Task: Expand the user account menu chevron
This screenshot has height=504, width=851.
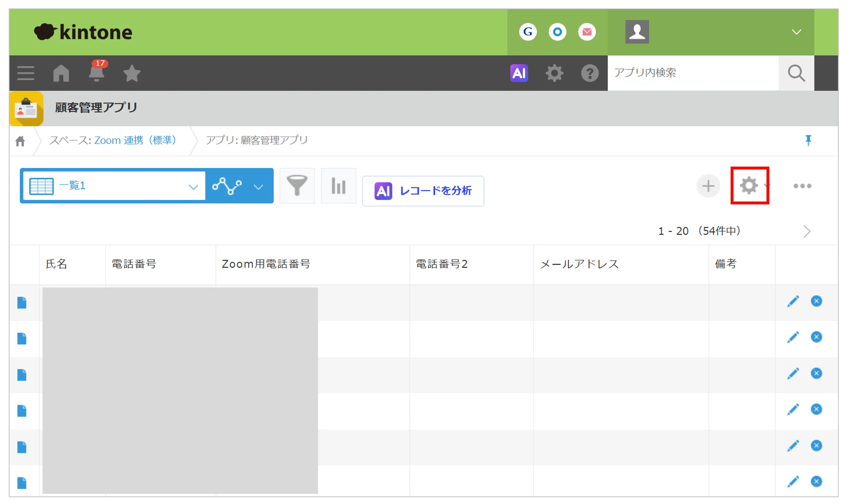Action: point(796,32)
